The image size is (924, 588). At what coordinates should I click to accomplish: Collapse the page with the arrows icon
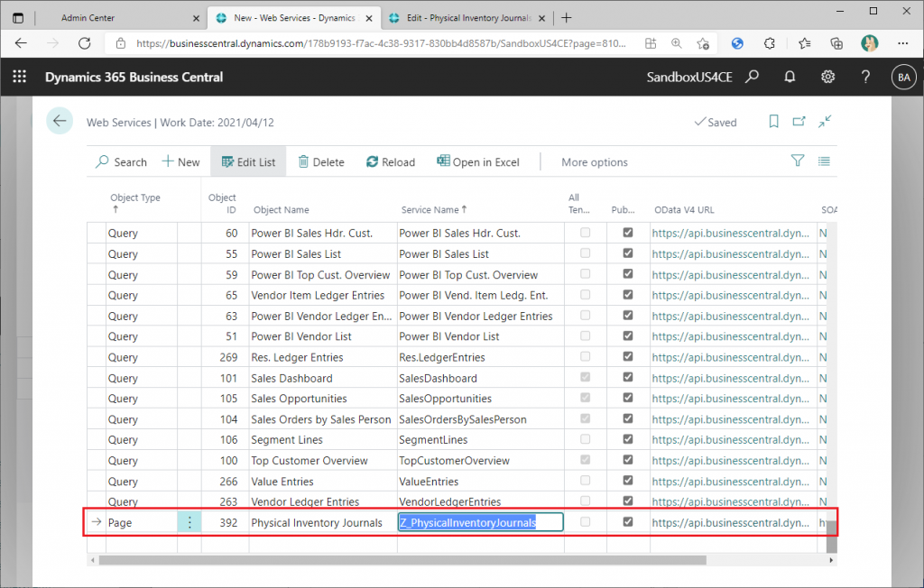[x=825, y=122]
